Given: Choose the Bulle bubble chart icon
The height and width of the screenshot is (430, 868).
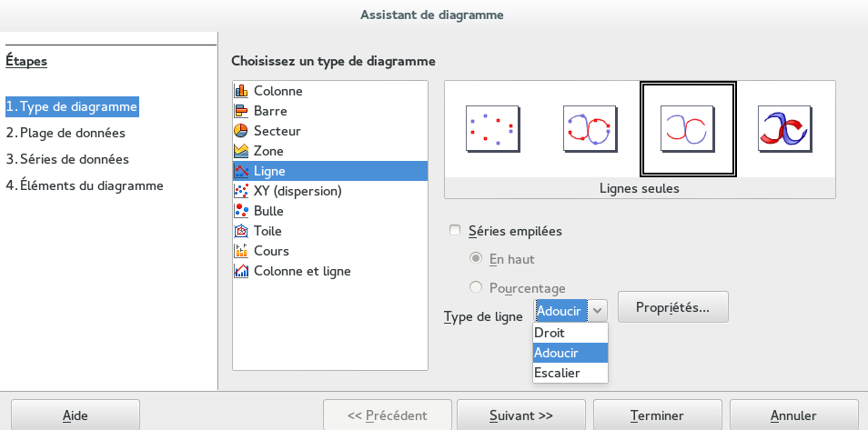Looking at the screenshot, I should 241,211.
